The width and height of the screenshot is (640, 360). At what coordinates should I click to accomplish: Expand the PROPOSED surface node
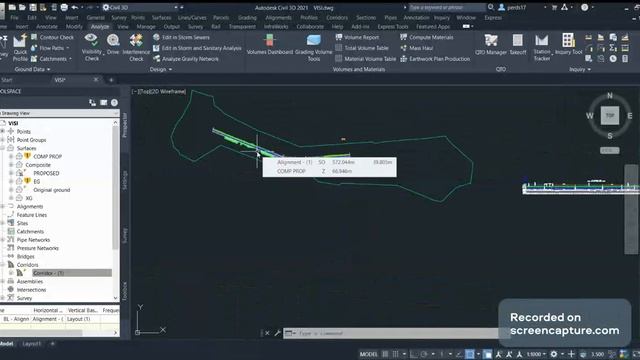point(11,173)
